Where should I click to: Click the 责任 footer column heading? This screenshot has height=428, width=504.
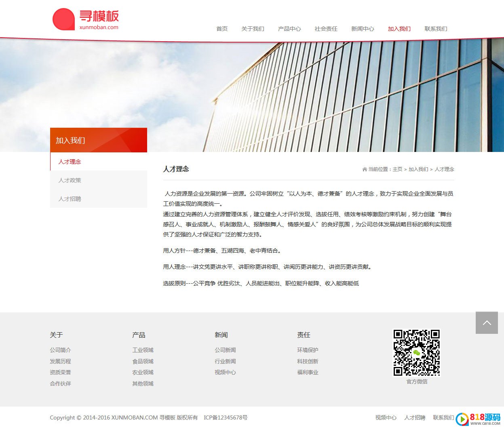point(304,335)
